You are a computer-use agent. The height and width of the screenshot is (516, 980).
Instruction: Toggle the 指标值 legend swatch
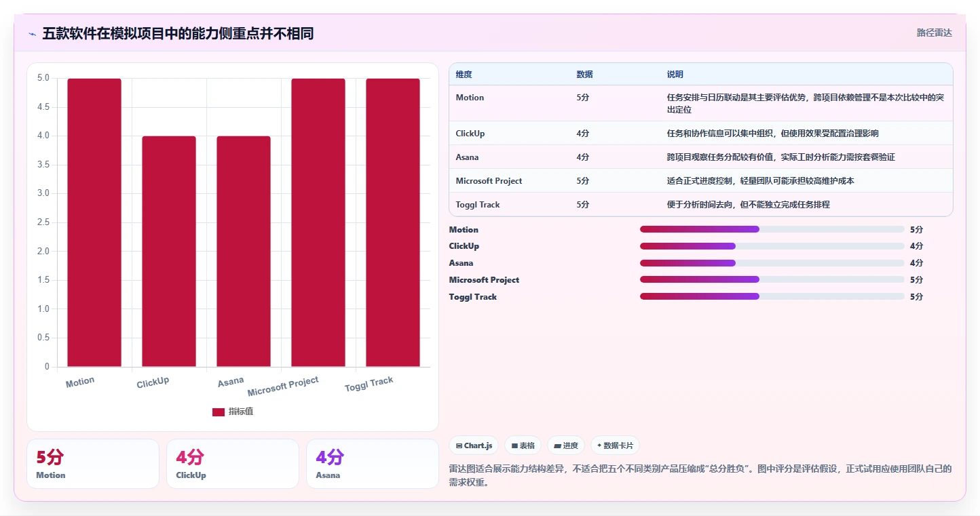pos(219,412)
